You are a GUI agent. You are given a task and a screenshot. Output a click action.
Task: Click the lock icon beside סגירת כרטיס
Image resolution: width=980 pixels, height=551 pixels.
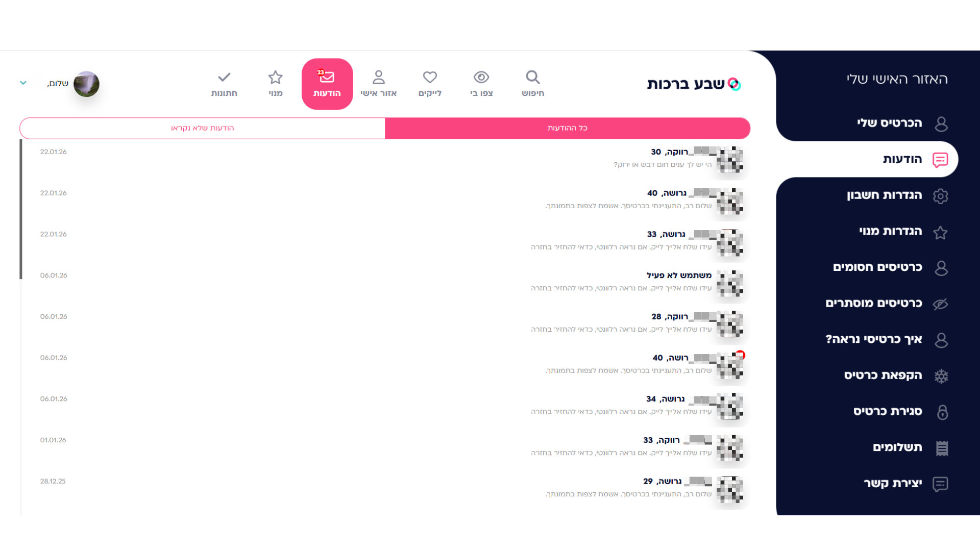[x=942, y=412]
